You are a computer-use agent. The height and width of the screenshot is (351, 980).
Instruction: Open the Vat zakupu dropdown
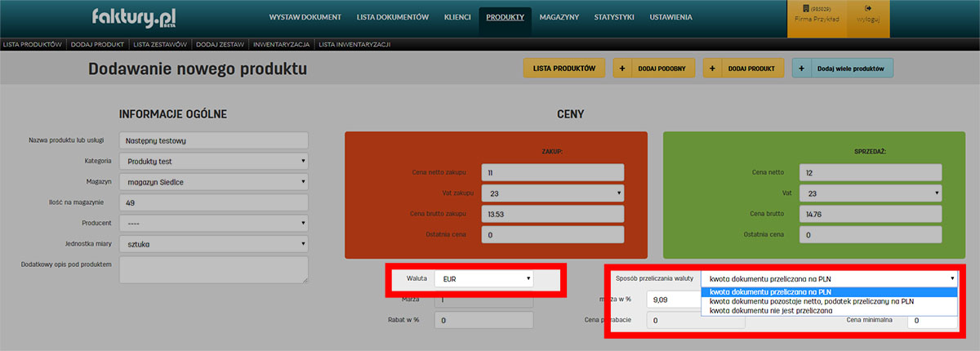[552, 193]
